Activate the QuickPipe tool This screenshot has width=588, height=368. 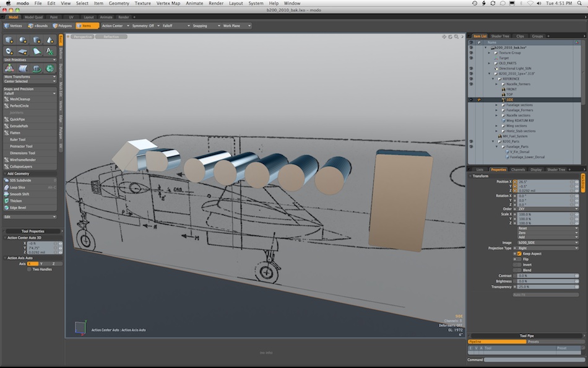[19, 119]
